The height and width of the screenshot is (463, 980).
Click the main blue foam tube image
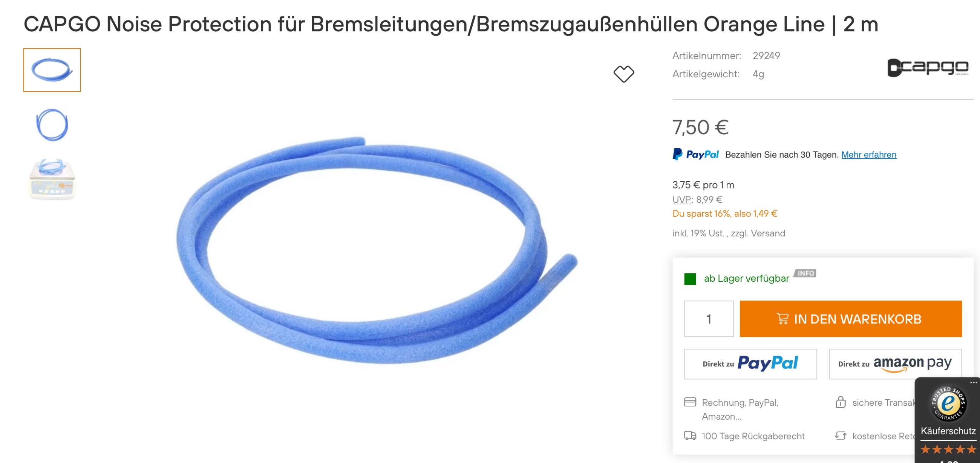pos(377,250)
